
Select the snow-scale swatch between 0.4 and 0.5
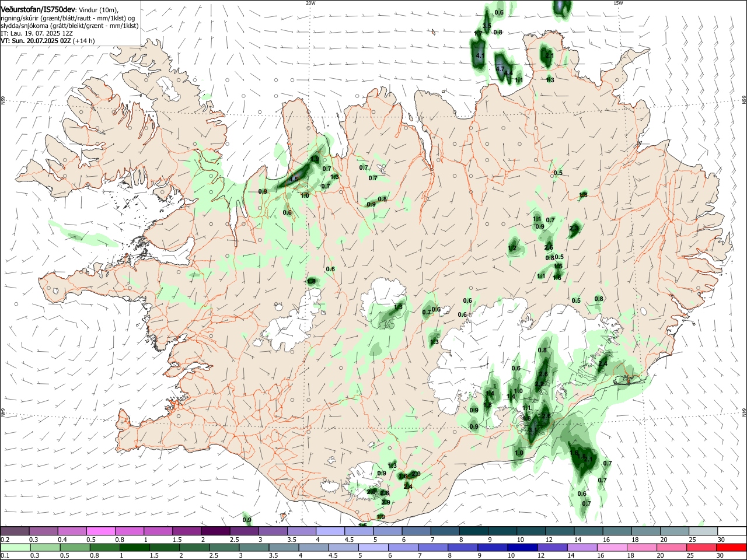[x=73, y=531]
